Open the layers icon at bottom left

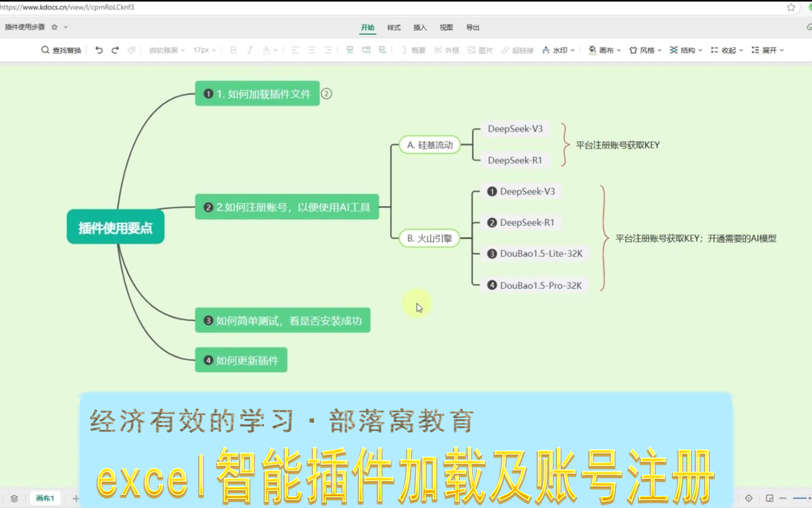pyautogui.click(x=14, y=498)
